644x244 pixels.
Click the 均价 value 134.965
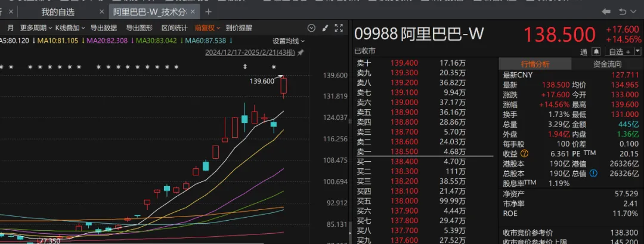[x=625, y=85]
